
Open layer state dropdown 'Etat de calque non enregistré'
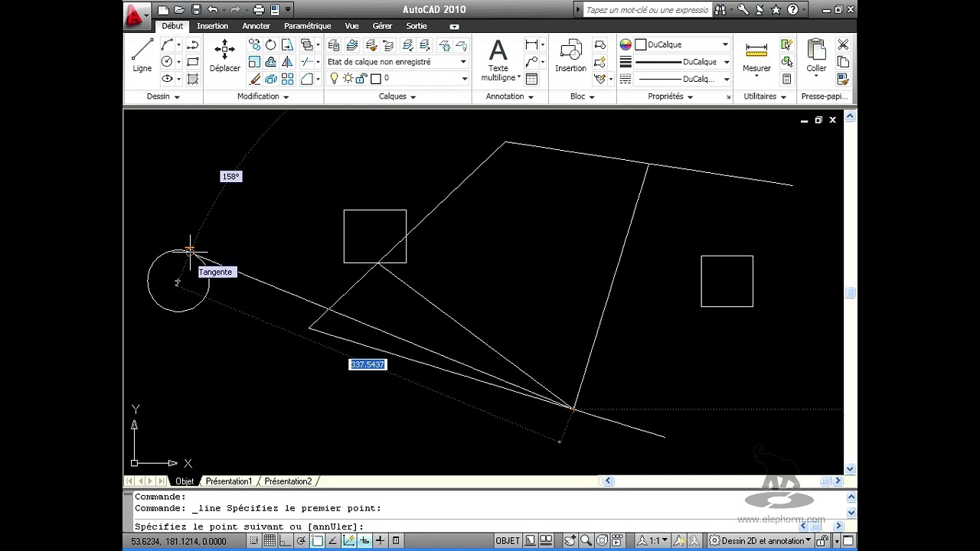click(x=397, y=62)
